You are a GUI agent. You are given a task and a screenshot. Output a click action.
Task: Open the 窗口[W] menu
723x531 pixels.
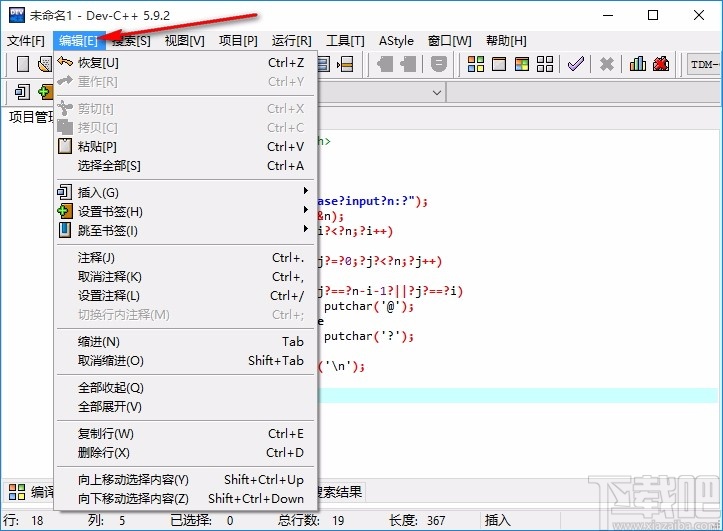pos(450,41)
